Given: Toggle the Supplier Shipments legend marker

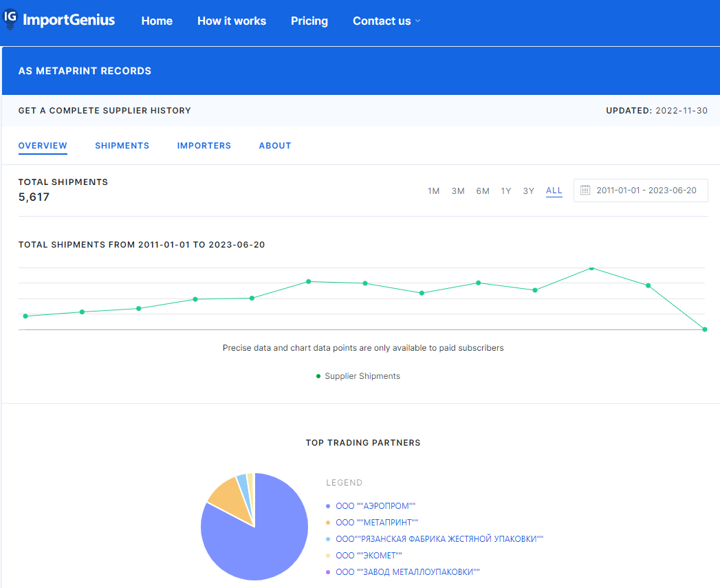Looking at the screenshot, I should tap(318, 376).
